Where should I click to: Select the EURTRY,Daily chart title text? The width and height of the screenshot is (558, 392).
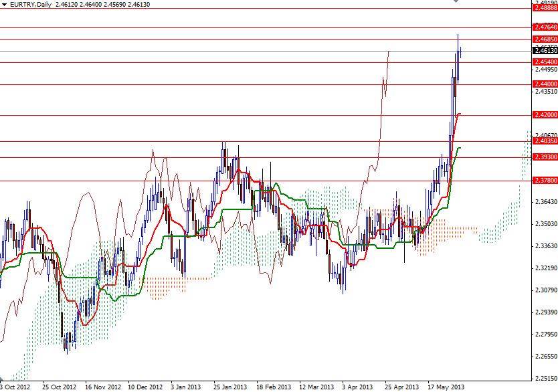(x=33, y=5)
